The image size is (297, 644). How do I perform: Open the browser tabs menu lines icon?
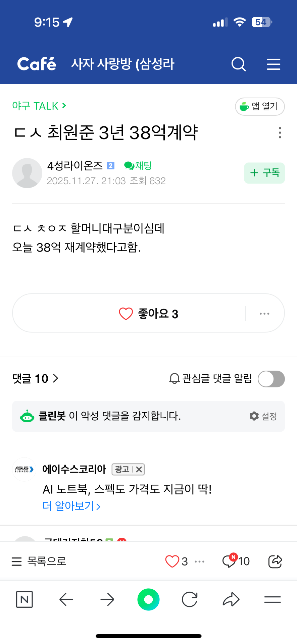click(272, 599)
